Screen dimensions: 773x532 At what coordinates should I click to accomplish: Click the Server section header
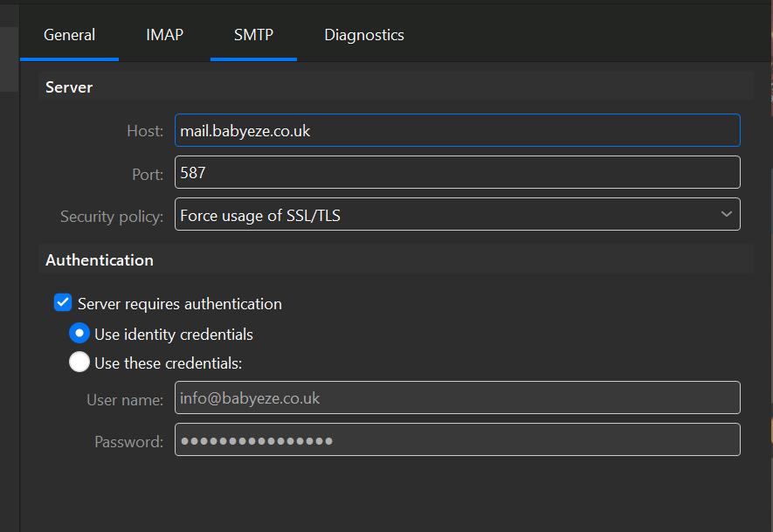[69, 87]
